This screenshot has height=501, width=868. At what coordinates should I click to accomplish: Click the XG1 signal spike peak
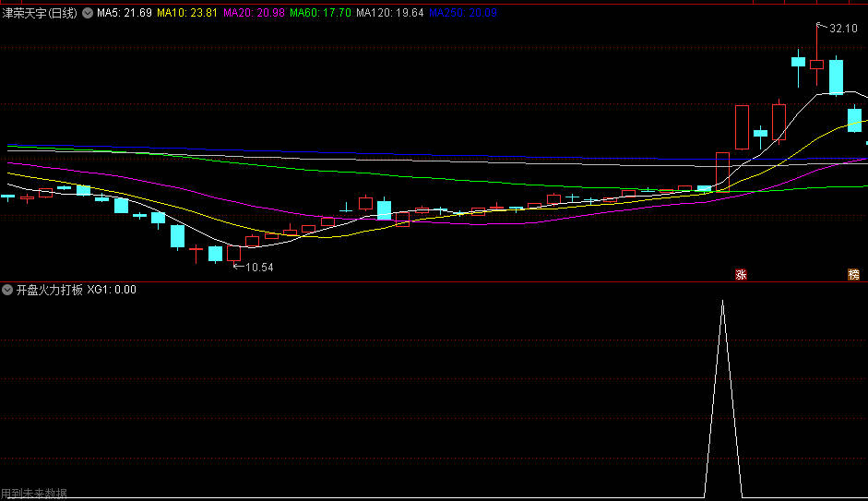coord(722,303)
